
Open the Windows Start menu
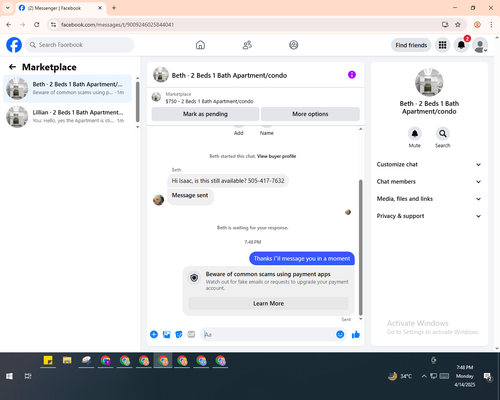coord(9,376)
